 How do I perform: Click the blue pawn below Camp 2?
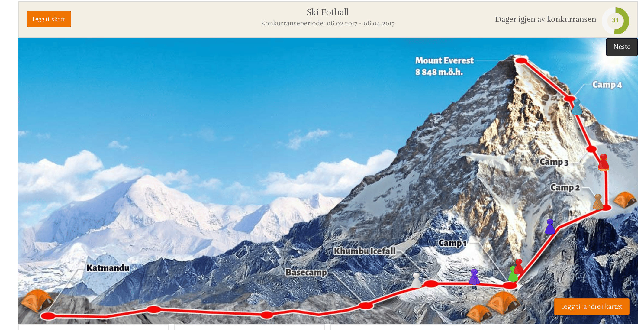(550, 227)
